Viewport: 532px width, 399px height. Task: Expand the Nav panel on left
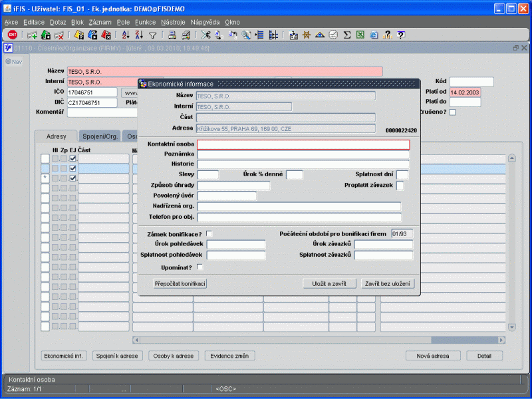14,62
